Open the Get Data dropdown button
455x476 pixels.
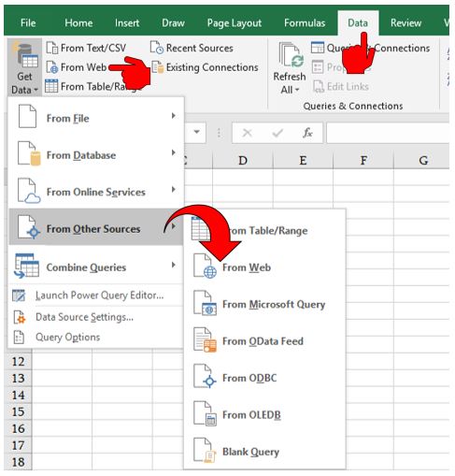(24, 67)
